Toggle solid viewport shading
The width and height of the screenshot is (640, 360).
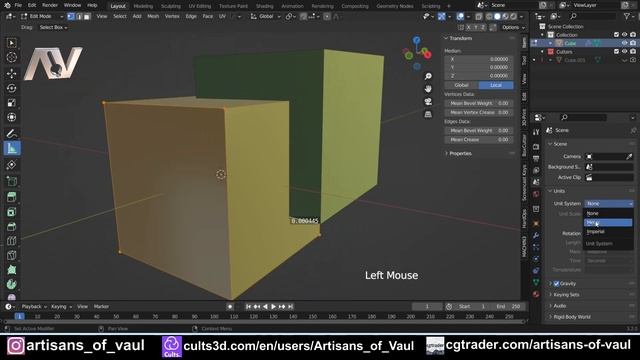(x=497, y=16)
